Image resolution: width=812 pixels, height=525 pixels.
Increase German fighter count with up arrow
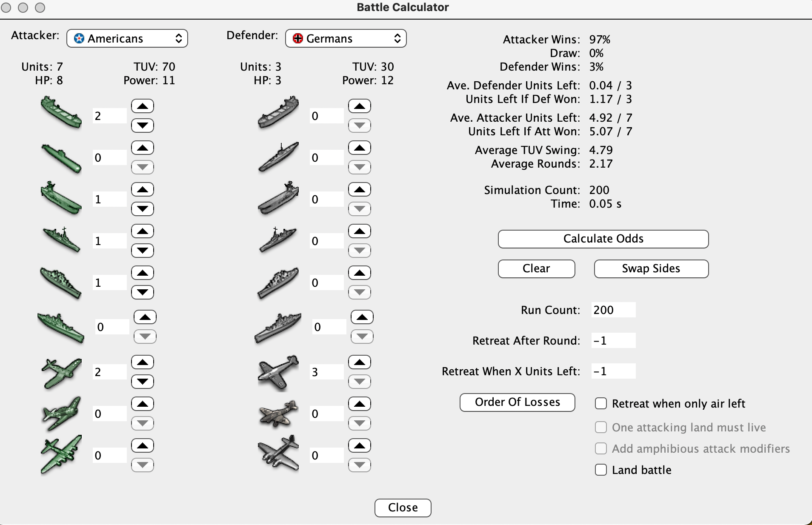[360, 362]
